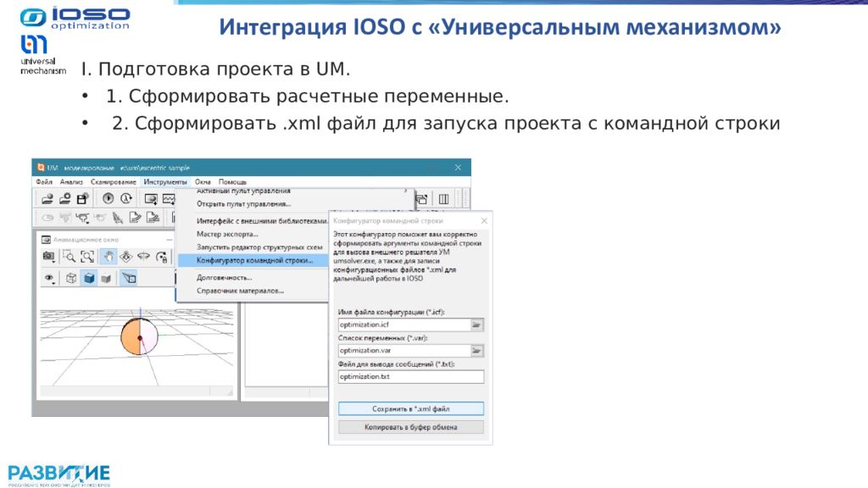Screen dimensions: 868x488
Task: Click the cascade windows icon at toolbar right
Action: pyautogui.click(x=422, y=199)
